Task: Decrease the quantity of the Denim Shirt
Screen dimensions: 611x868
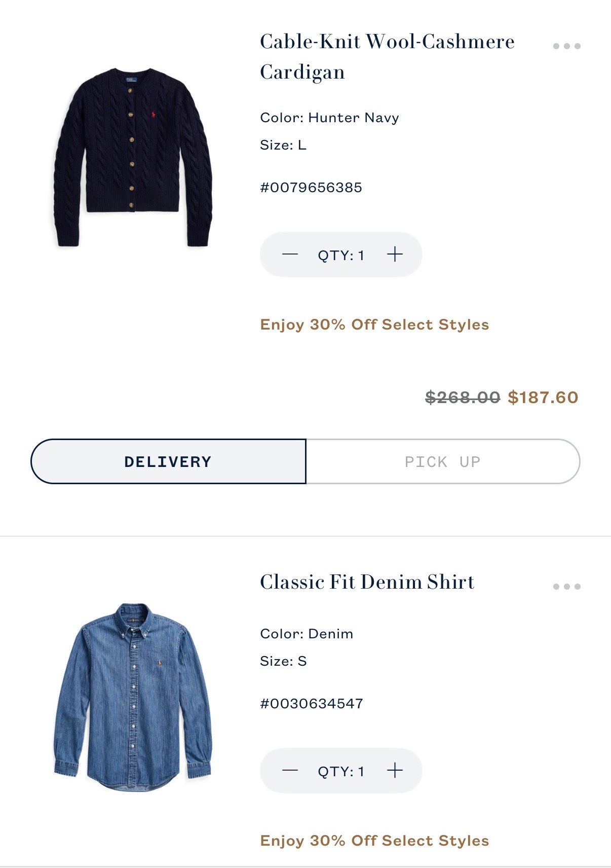Action: (x=290, y=771)
